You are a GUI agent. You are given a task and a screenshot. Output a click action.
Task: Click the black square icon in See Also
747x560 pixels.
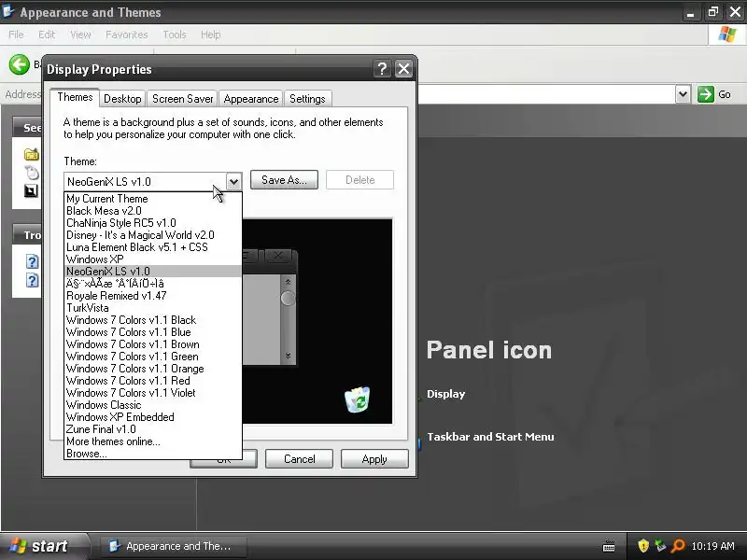click(31, 191)
